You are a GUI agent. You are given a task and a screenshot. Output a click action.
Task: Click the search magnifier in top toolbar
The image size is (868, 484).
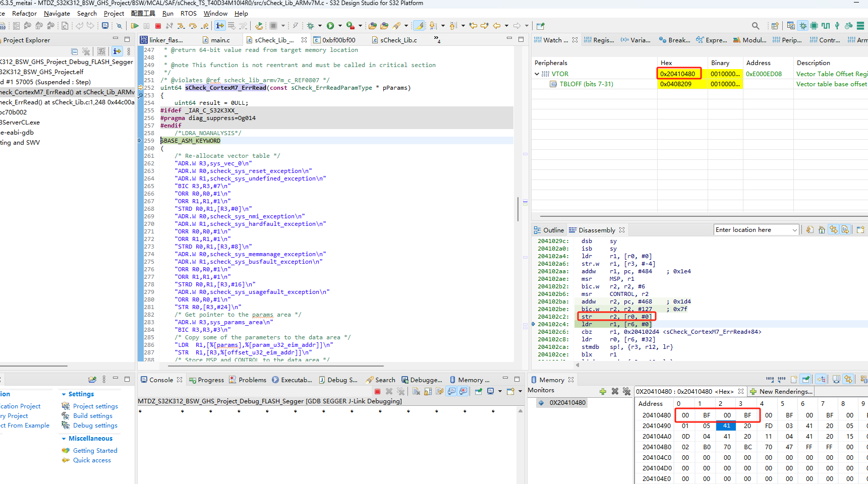pyautogui.click(x=755, y=26)
